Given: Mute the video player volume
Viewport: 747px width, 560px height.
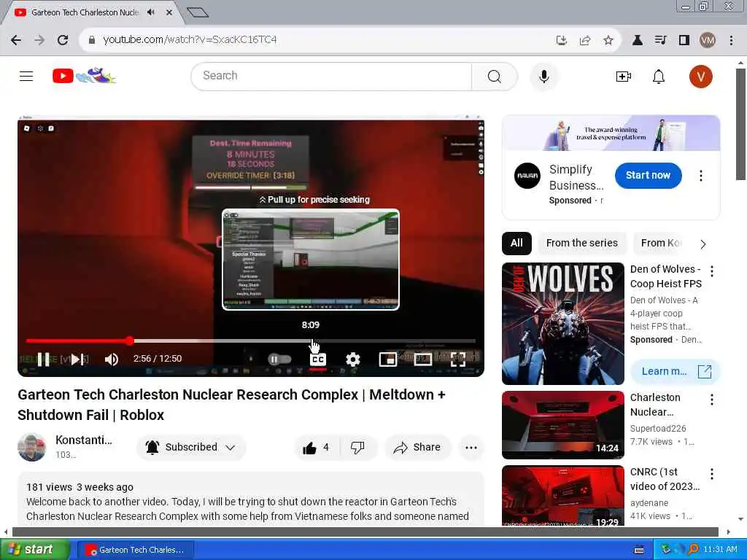Looking at the screenshot, I should 111,359.
